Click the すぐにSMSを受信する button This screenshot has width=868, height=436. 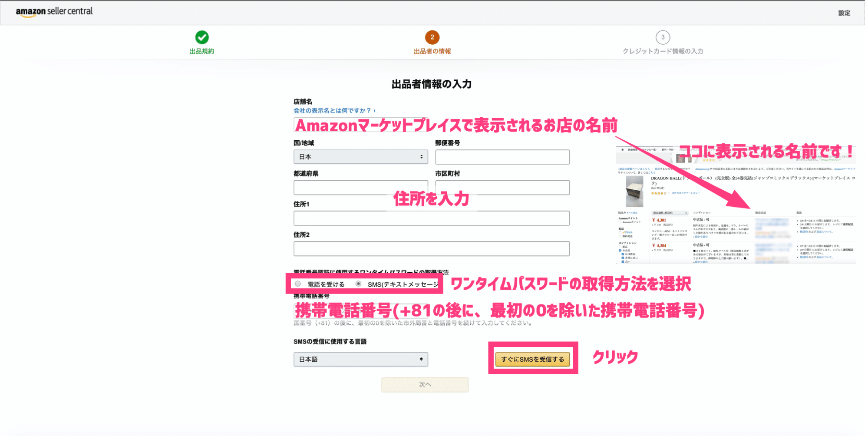click(x=532, y=359)
